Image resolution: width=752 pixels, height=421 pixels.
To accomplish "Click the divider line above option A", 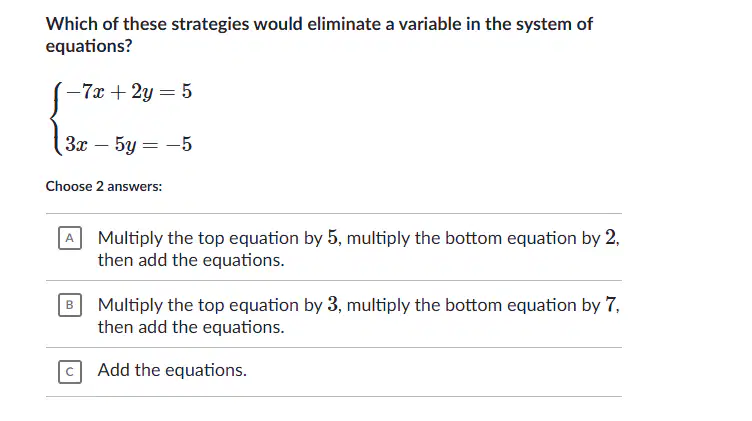I will pyautogui.click(x=334, y=213).
